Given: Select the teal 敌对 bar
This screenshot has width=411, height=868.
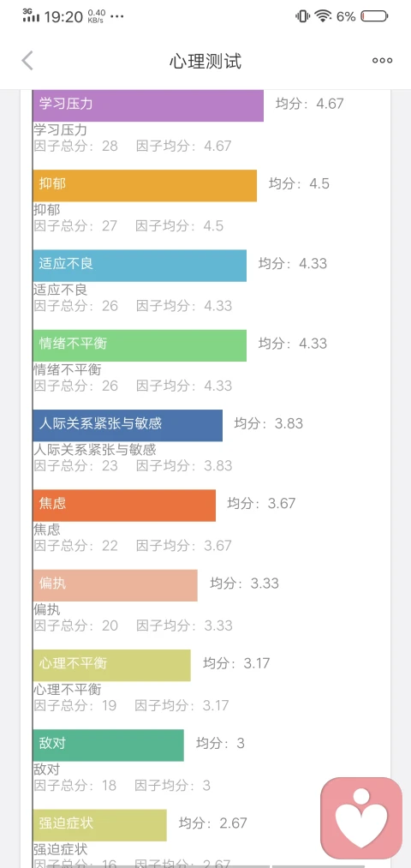Looking at the screenshot, I should click(108, 745).
